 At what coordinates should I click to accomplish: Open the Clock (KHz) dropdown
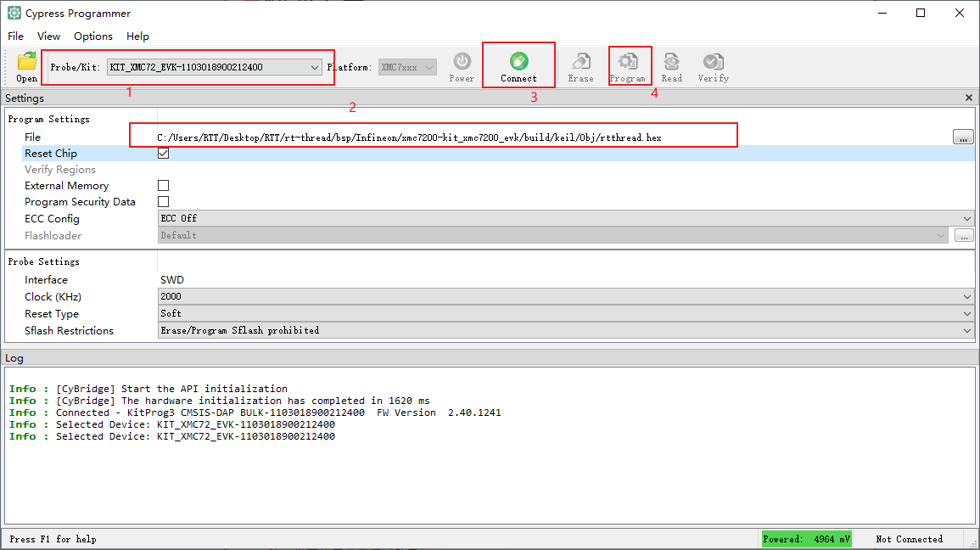click(x=565, y=297)
